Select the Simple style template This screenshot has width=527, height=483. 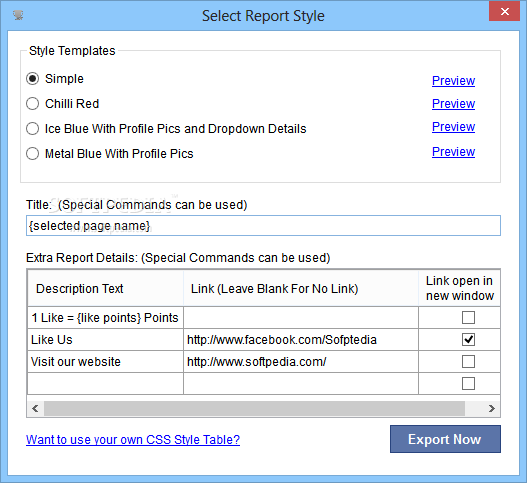(33, 79)
